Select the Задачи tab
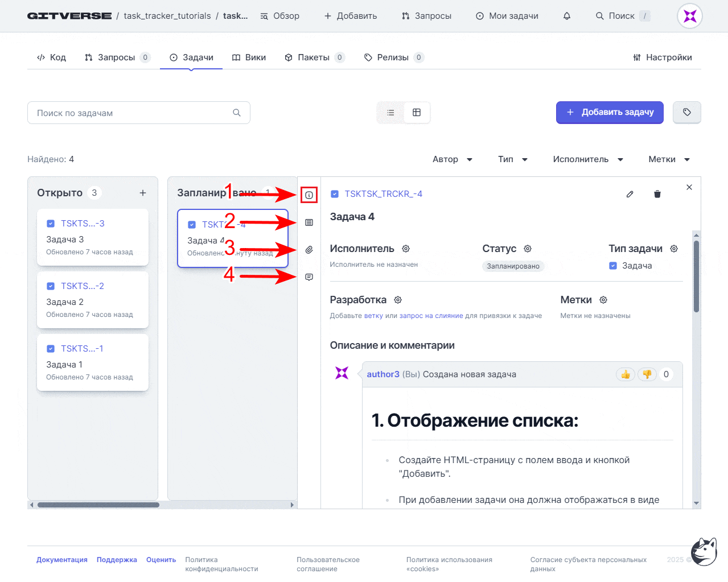The height and width of the screenshot is (582, 728). point(191,57)
